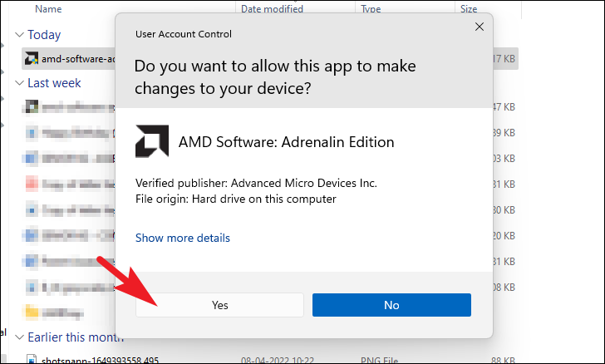Viewport: 605px width, 364px height.
Task: Select the shotsnapp-1649393558.495 file
Action: [x=100, y=360]
